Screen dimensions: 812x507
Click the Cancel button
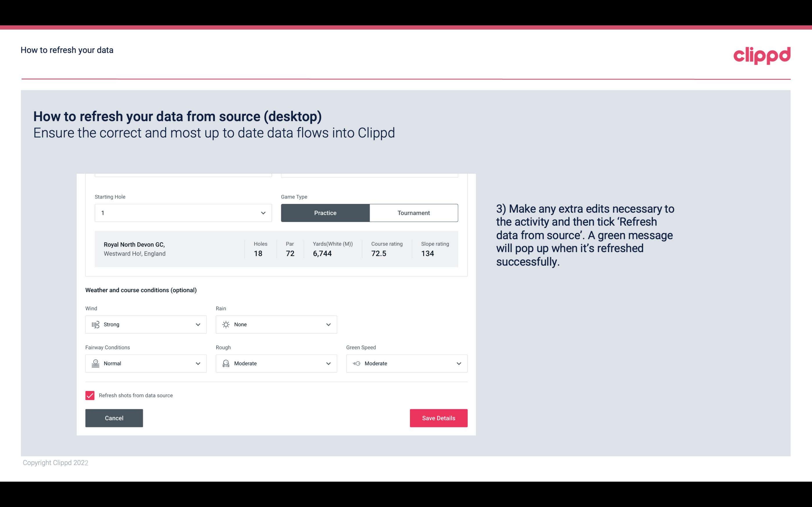[x=114, y=418]
